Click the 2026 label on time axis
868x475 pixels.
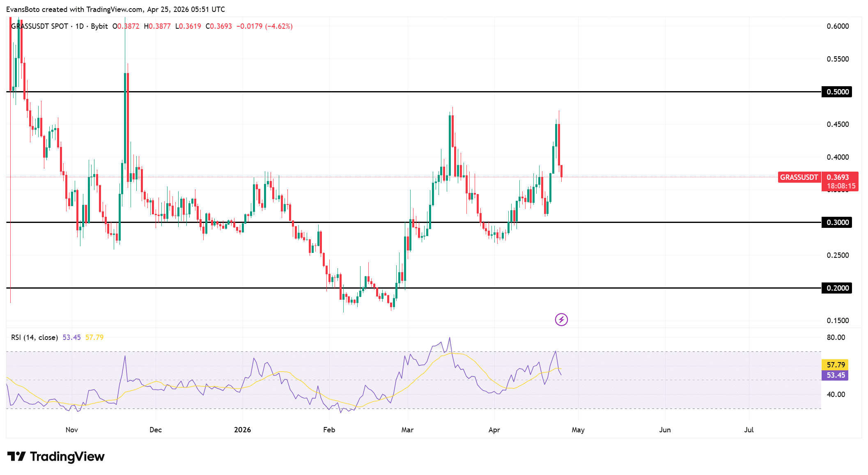(x=242, y=430)
